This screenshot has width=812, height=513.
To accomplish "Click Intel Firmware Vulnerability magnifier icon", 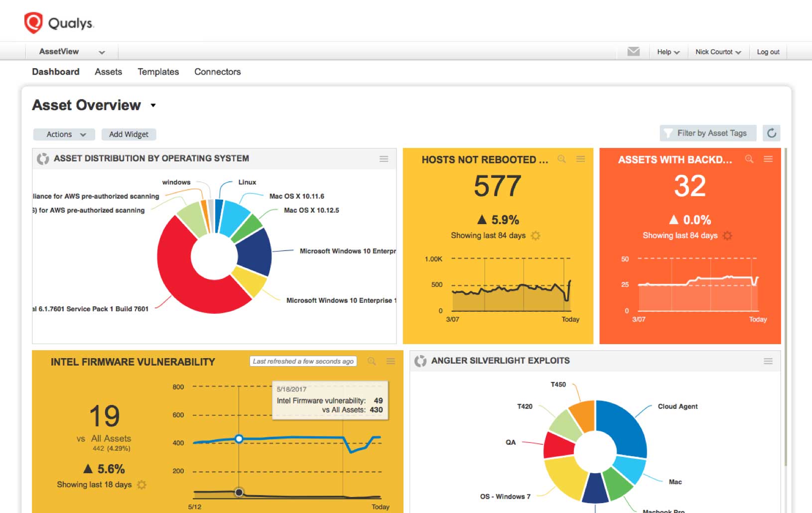I will (x=372, y=361).
